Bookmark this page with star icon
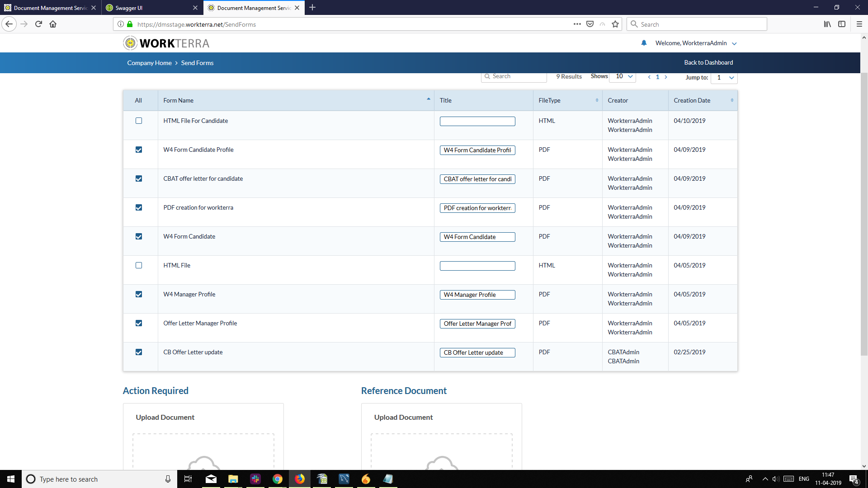Viewport: 868px width, 488px height. (615, 24)
